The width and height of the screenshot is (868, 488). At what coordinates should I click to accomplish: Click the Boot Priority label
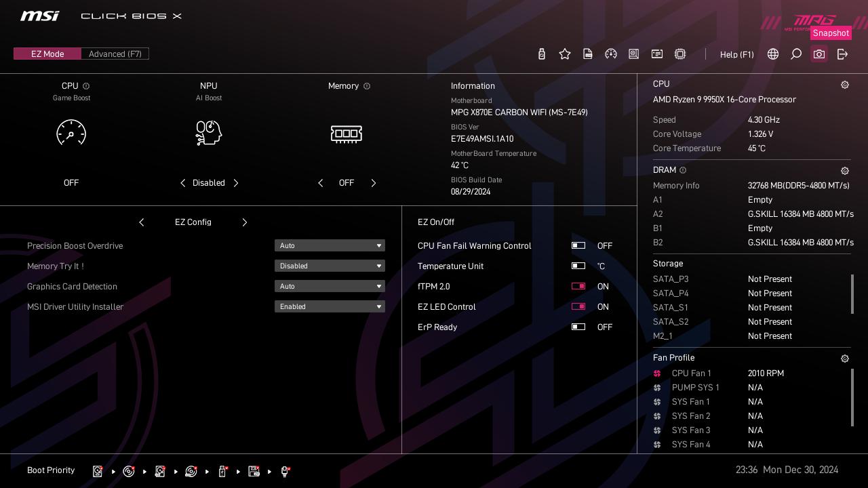click(51, 470)
